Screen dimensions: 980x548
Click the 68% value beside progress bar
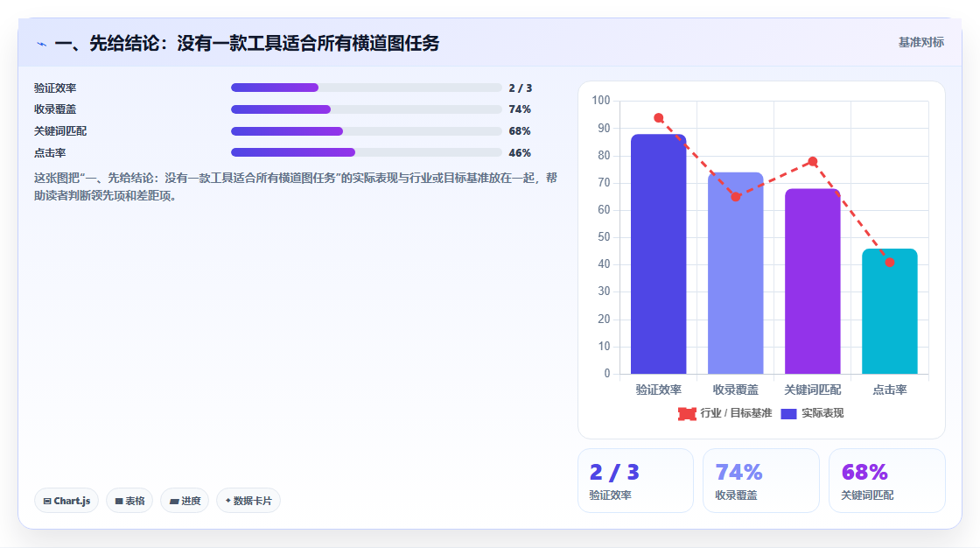tap(520, 131)
